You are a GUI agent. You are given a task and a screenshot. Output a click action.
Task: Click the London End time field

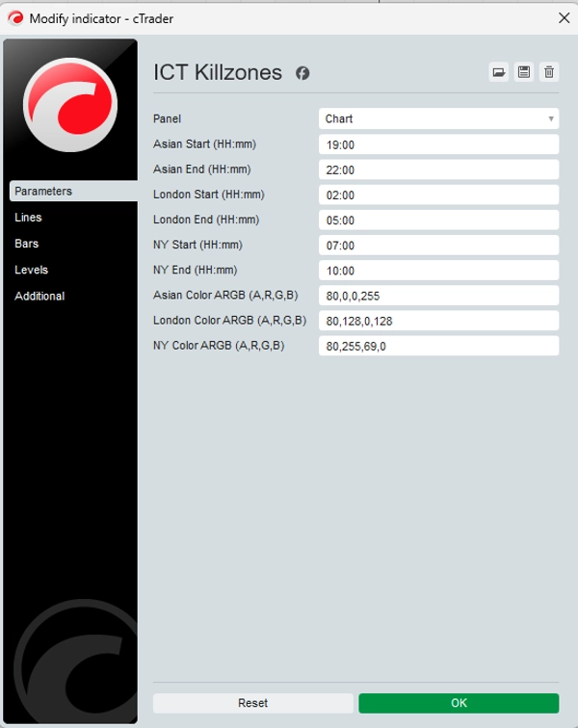click(438, 220)
